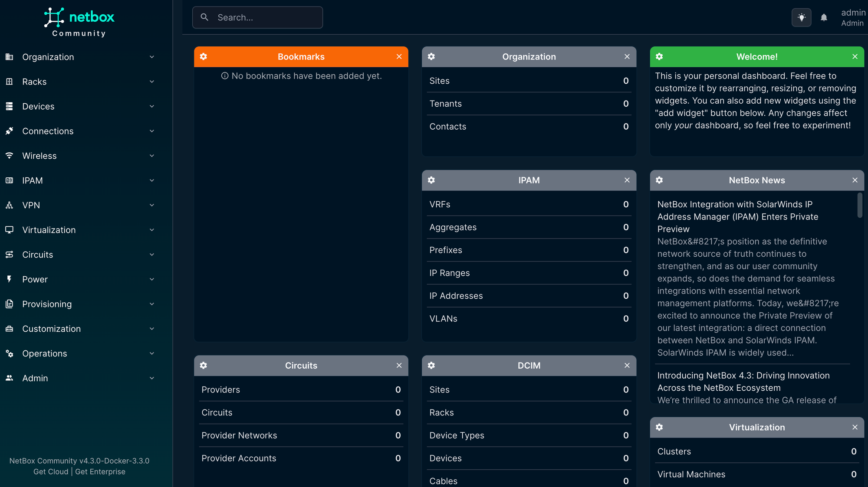This screenshot has width=868, height=487.
Task: Open the Provisioning sidebar menu
Action: tap(80, 304)
